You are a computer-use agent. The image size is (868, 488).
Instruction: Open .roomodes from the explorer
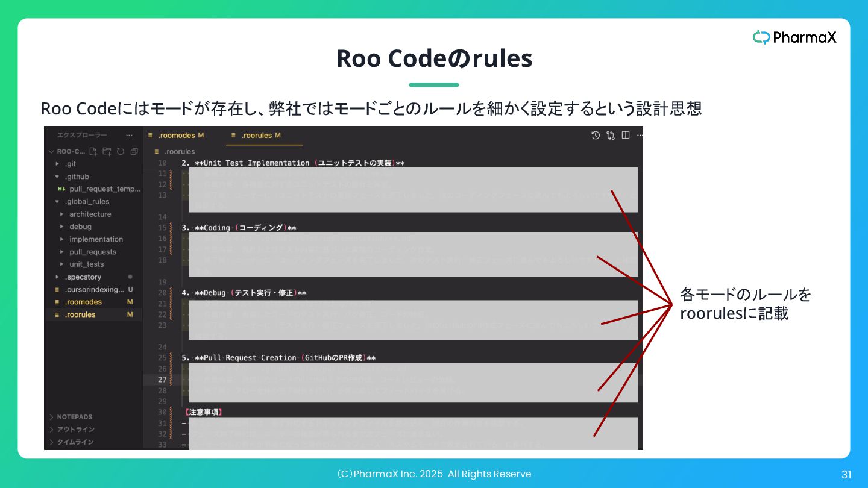point(84,302)
